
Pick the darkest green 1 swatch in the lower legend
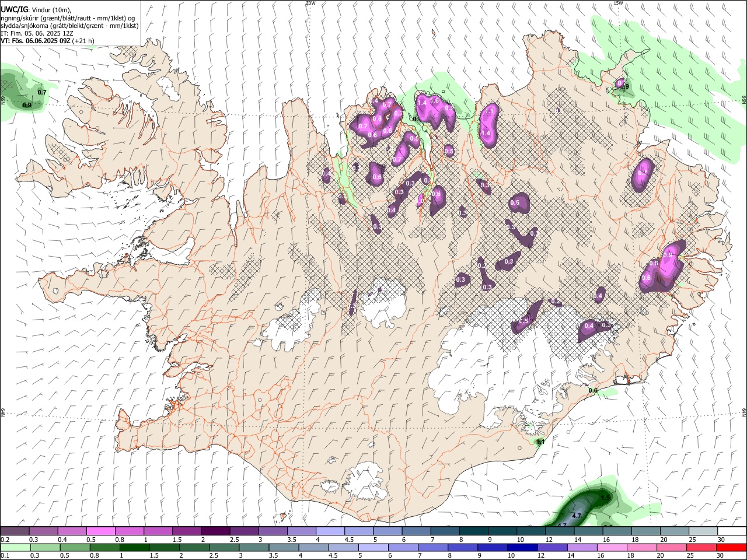click(134, 547)
